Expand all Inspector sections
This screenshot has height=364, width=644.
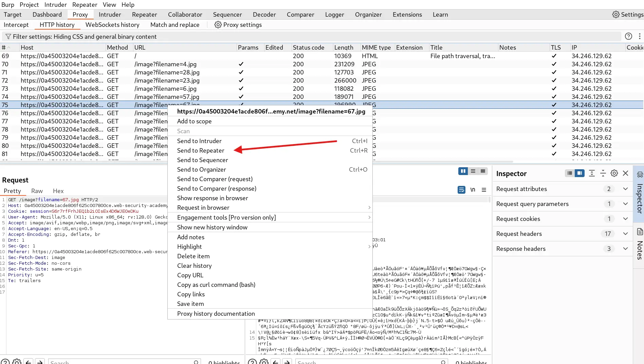592,173
